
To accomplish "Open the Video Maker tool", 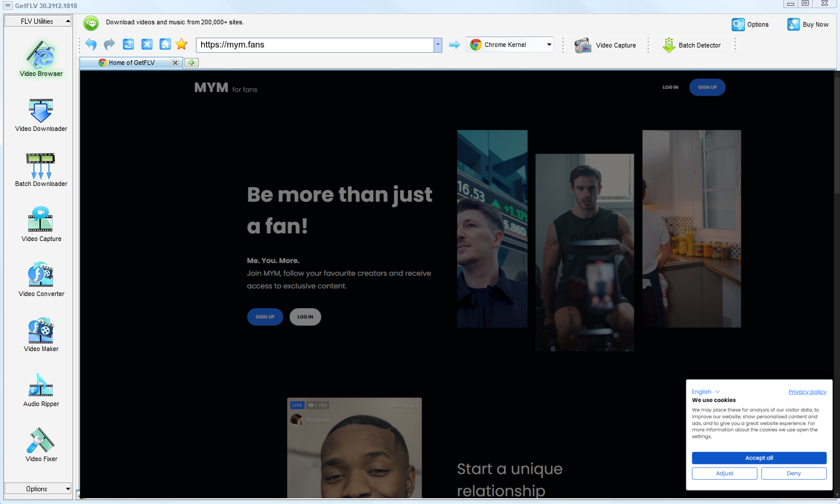I will tap(41, 335).
